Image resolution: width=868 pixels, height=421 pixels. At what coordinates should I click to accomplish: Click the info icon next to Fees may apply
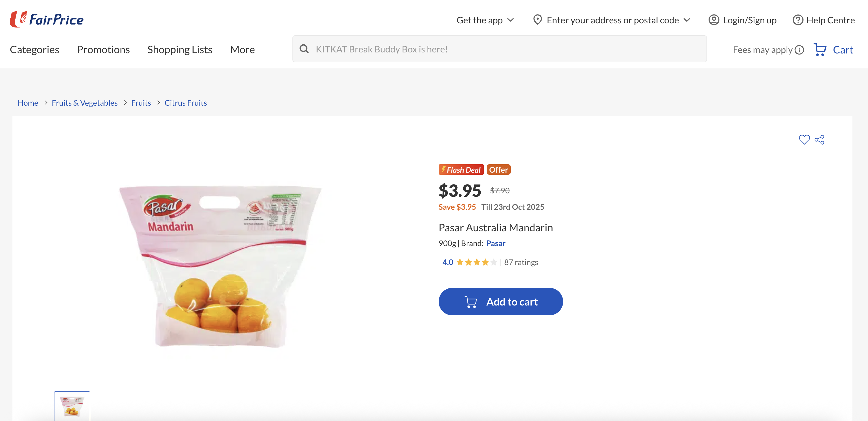[799, 50]
